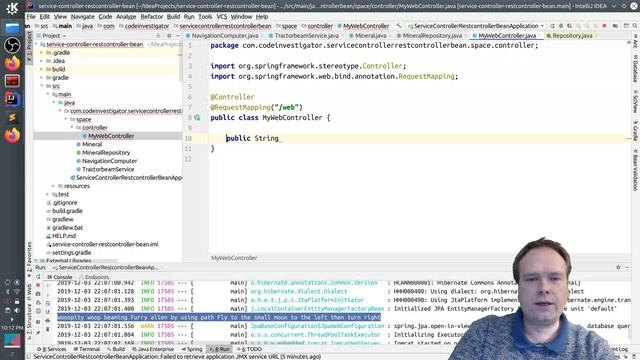This screenshot has width=640, height=360.
Task: Select build.gradle file in tree
Action: tap(67, 211)
